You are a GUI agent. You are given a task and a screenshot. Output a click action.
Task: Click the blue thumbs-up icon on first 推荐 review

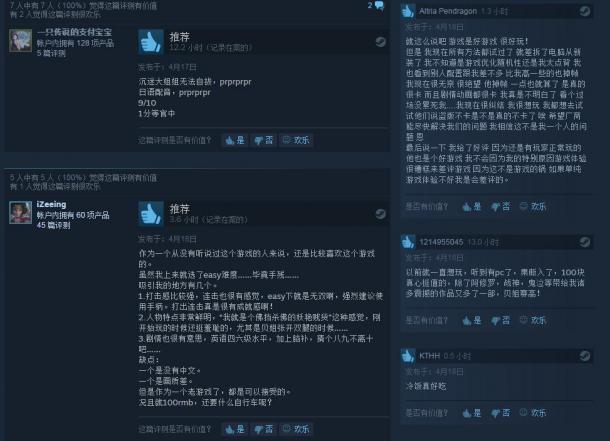tap(151, 42)
